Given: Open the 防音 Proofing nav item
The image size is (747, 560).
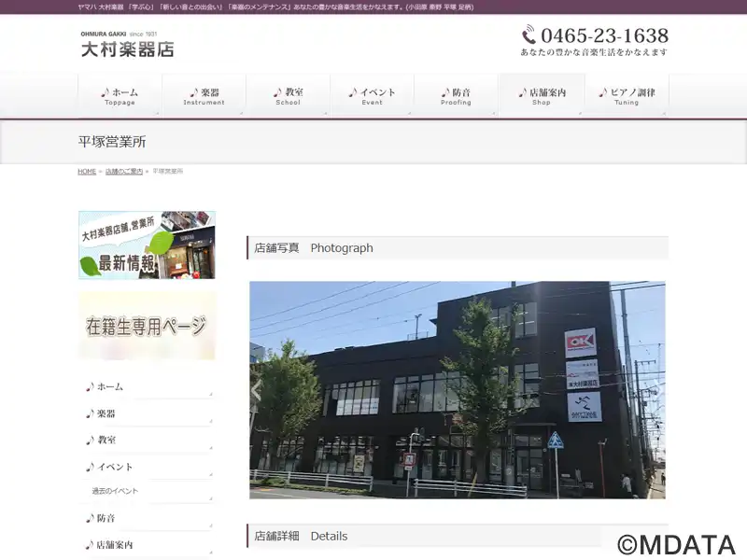Looking at the screenshot, I should pos(456,95).
